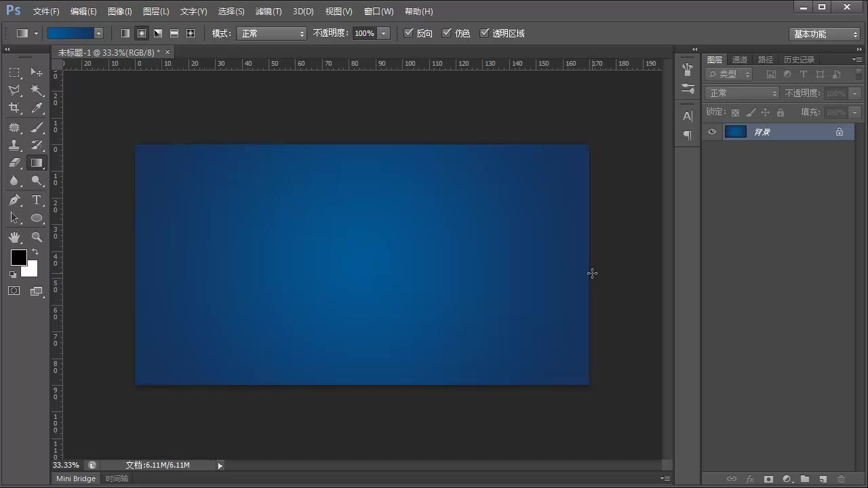Select the Ellipse shape tool
This screenshot has width=868, height=488.
(37, 218)
